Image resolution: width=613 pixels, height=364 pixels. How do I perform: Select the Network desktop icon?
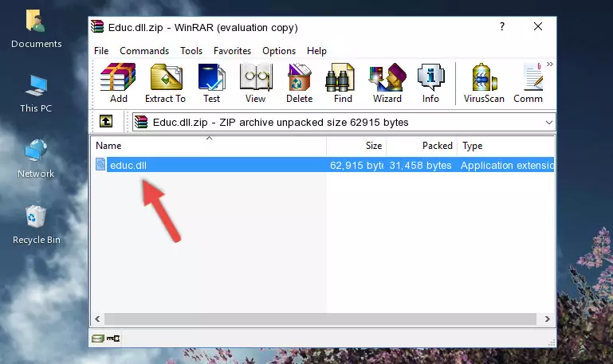[36, 159]
